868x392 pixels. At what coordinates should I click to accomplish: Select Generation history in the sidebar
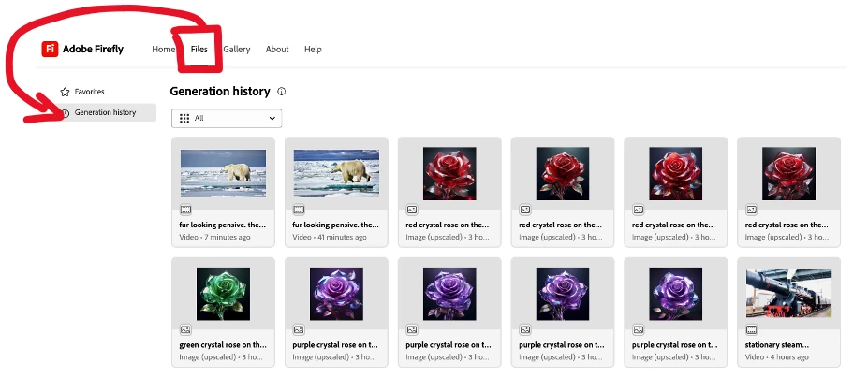107,113
